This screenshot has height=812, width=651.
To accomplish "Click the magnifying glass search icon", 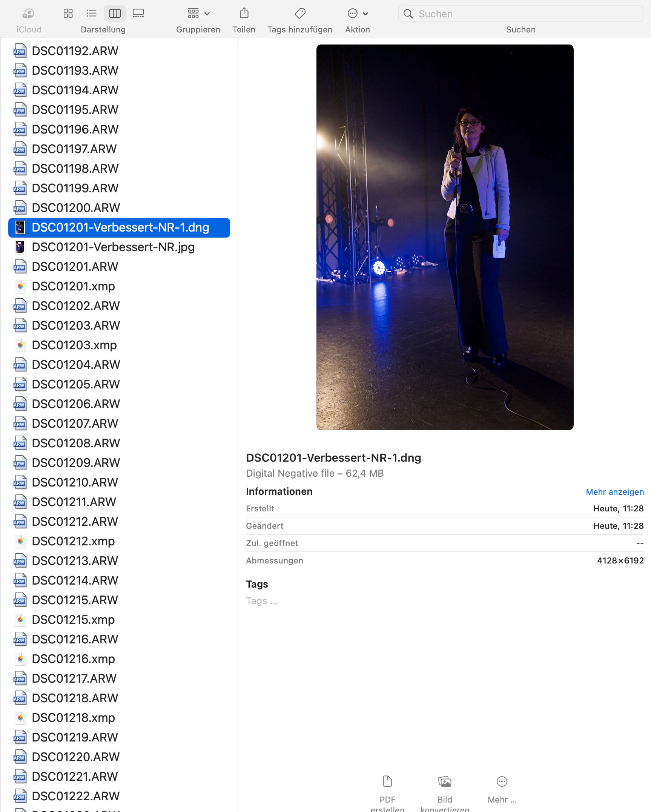I will tap(408, 14).
